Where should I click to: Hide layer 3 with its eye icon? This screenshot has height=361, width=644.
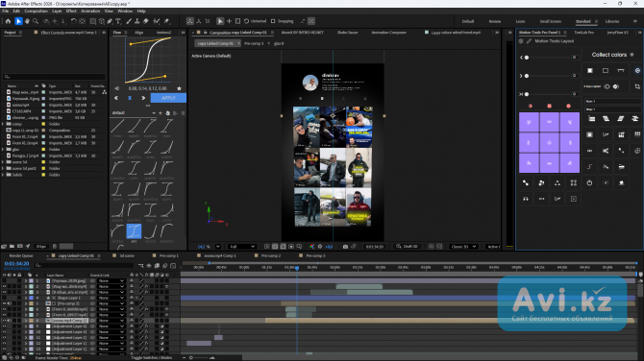point(5,293)
